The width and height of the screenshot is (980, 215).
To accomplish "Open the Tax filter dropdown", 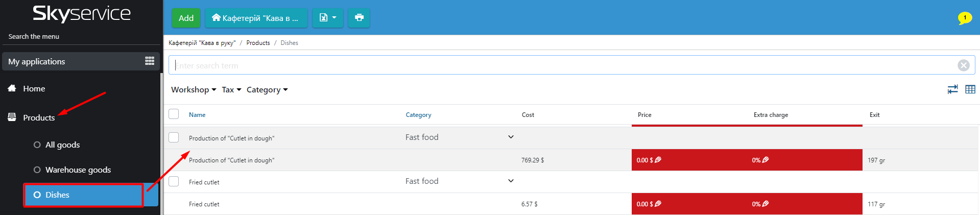I will [231, 90].
